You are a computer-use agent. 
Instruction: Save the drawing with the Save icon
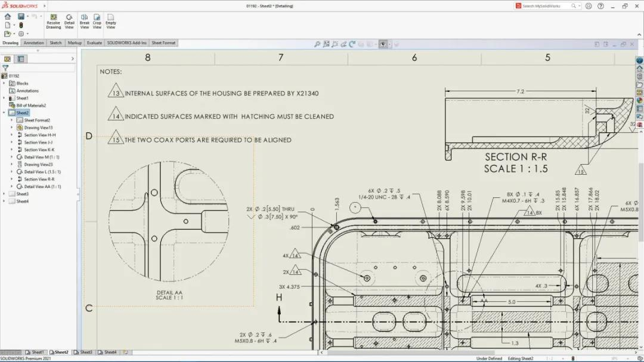(x=21, y=17)
